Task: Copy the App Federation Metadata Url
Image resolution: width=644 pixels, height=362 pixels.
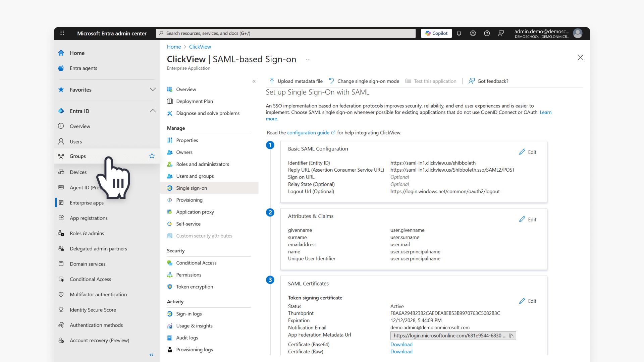Action: coord(511,336)
